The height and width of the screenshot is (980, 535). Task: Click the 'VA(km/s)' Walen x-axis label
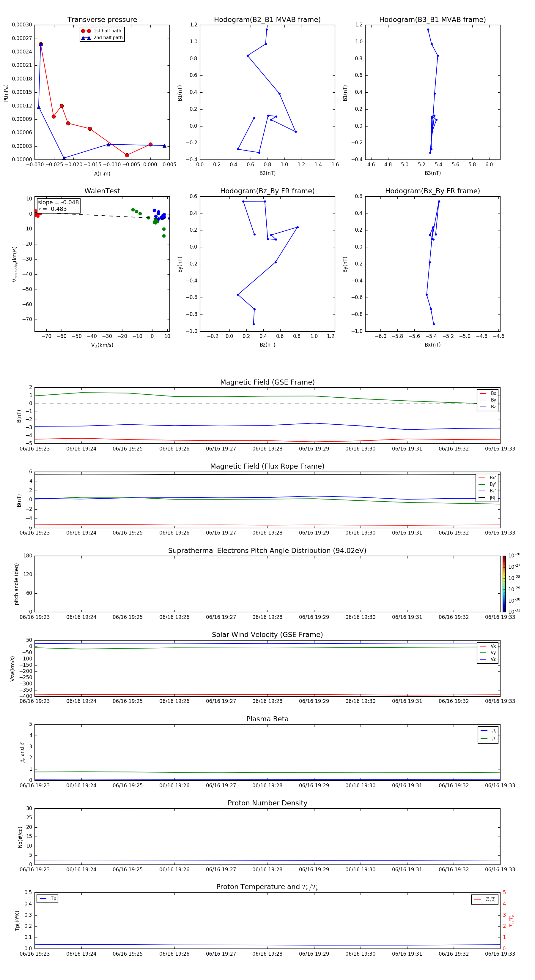pos(102,345)
